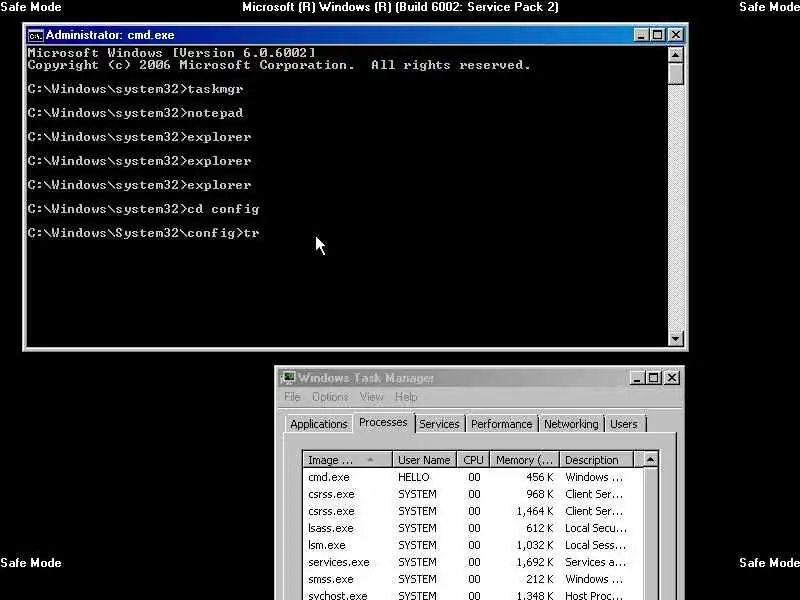The image size is (800, 600).
Task: Sort processes by Description column header
Action: (596, 460)
